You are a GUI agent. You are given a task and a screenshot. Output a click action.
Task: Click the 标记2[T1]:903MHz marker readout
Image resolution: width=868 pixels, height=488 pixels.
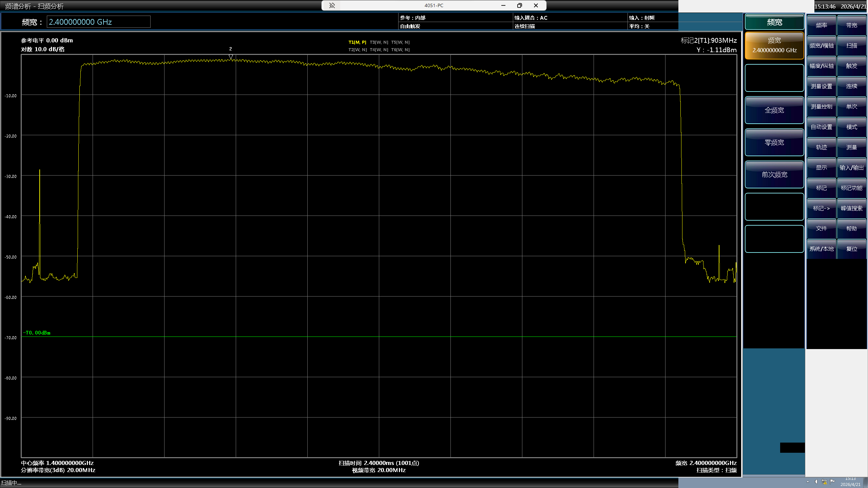pos(709,40)
